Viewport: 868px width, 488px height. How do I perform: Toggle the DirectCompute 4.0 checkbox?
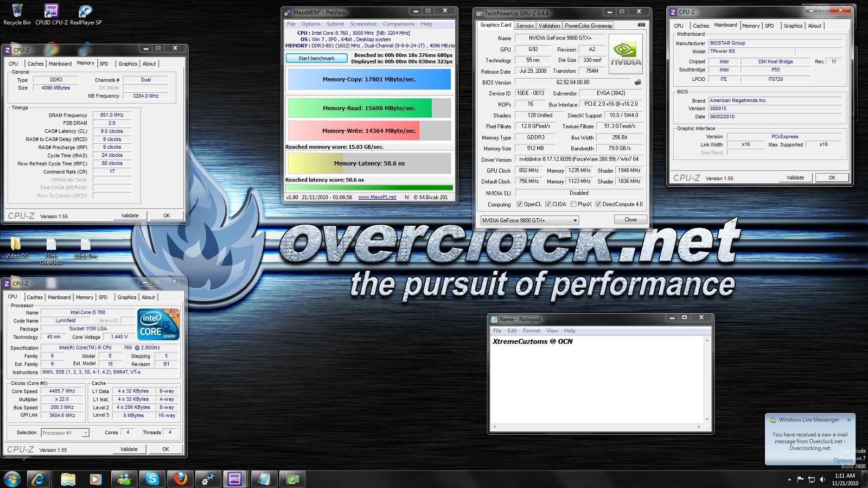598,204
